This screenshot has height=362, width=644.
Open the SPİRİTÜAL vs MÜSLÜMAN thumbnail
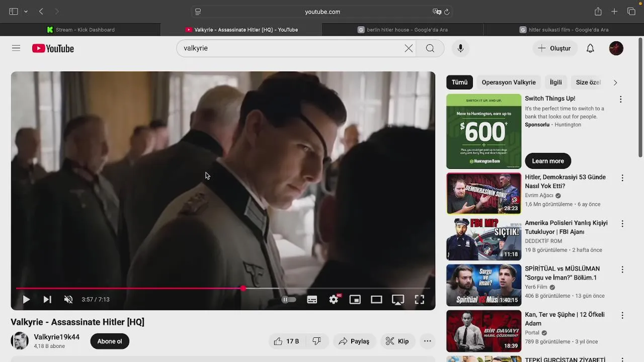[484, 285]
